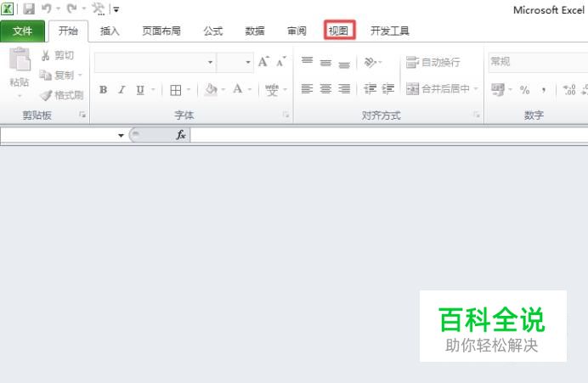Click the 视图 ribbon tab
588x383 pixels.
[x=339, y=31]
